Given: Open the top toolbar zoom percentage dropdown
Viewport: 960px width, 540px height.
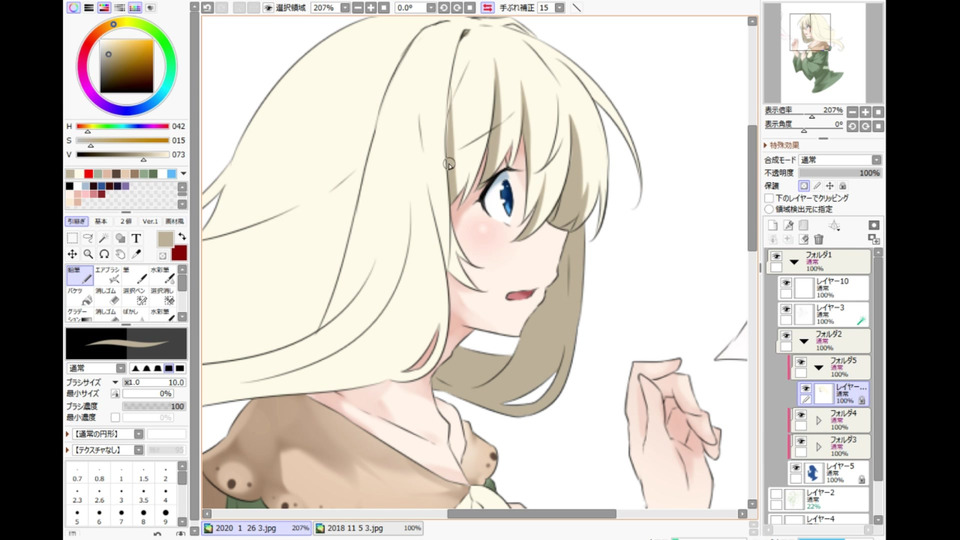Looking at the screenshot, I should (345, 8).
